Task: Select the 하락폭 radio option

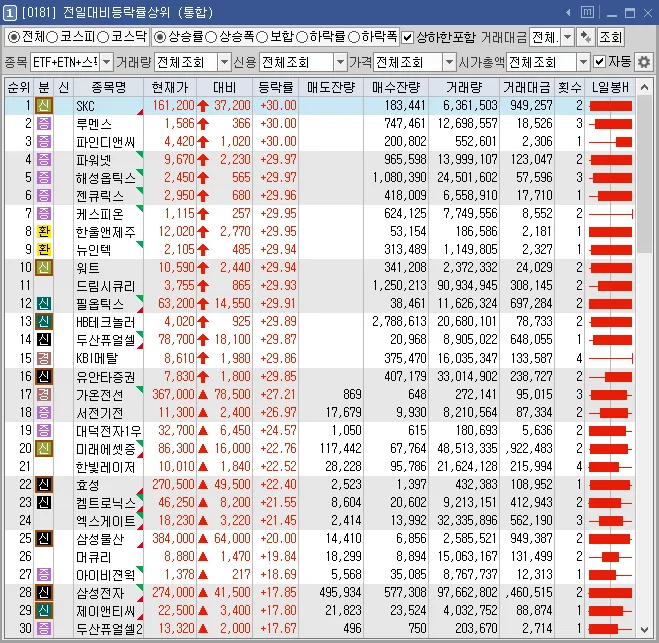Action: [354, 37]
